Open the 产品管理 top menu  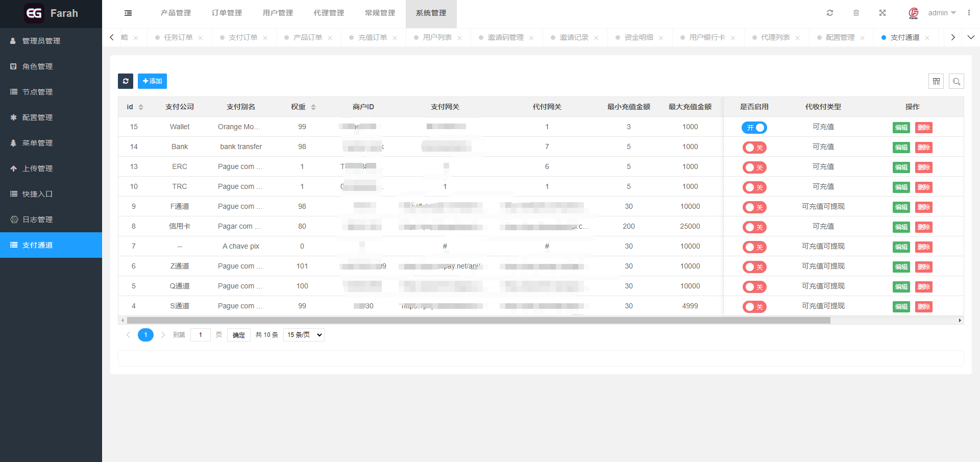(176, 13)
